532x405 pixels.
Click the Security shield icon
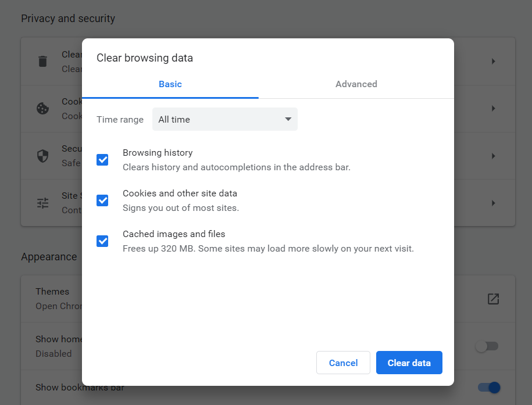click(x=42, y=156)
